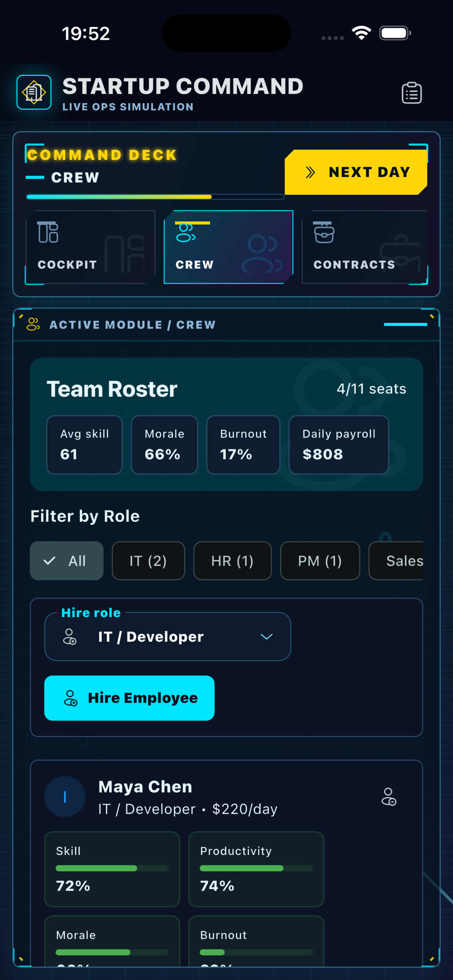This screenshot has width=453, height=980.
Task: Click the Avg skill 61 stat card
Action: click(85, 445)
